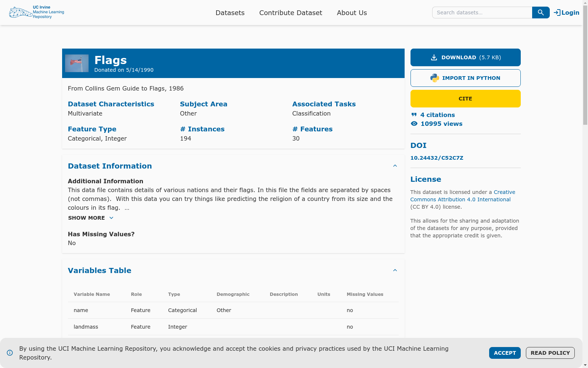Open the Flags dataset thumbnail image
The width and height of the screenshot is (588, 368).
tap(77, 63)
